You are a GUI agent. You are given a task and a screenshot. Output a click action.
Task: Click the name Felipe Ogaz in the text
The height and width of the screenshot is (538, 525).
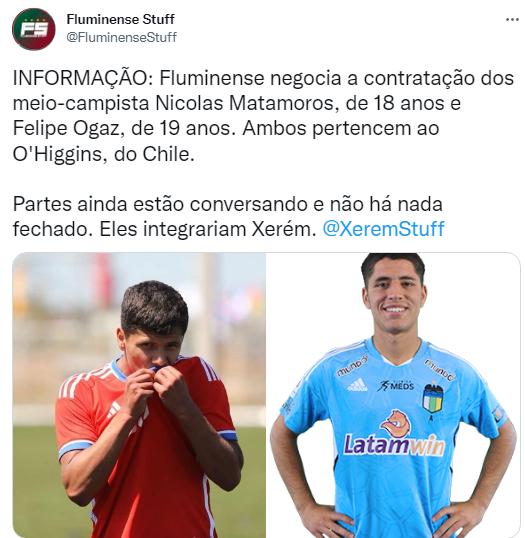[66, 128]
